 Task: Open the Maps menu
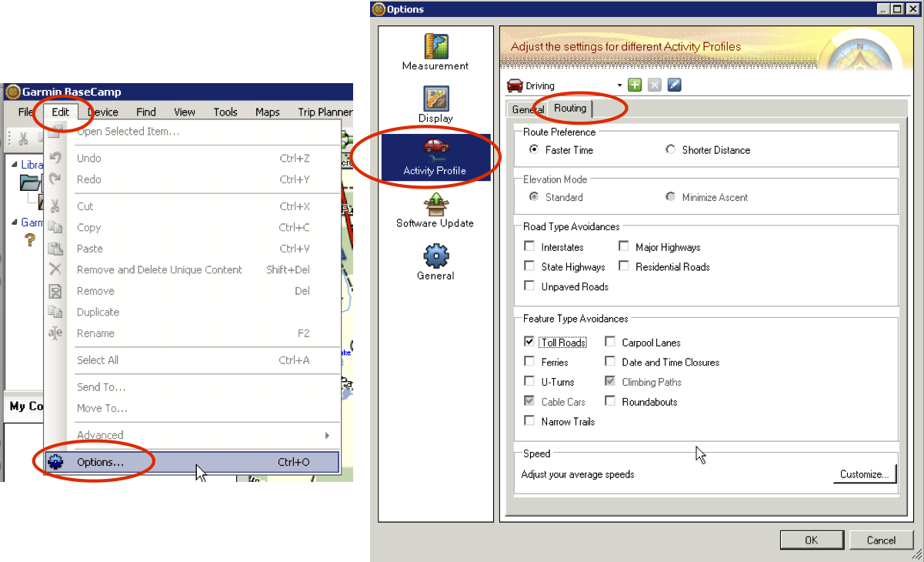268,112
